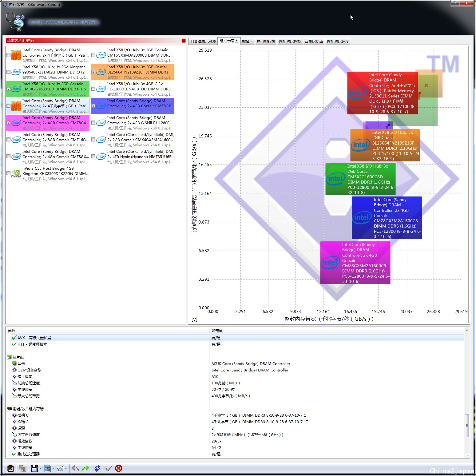Click the parameter list scrollbar up arrow
Screen dimensions: 476x476
[467, 330]
